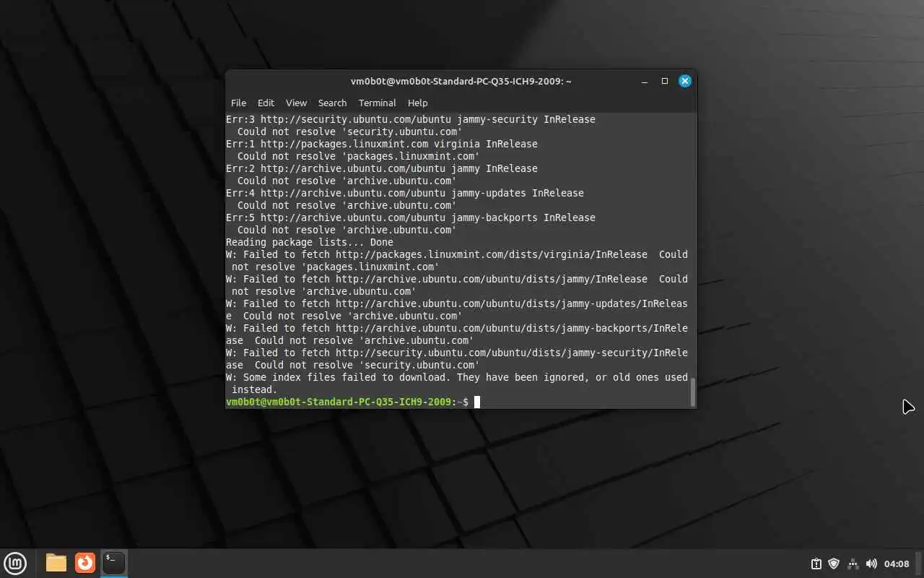Open the File menu in the terminal

(238, 103)
